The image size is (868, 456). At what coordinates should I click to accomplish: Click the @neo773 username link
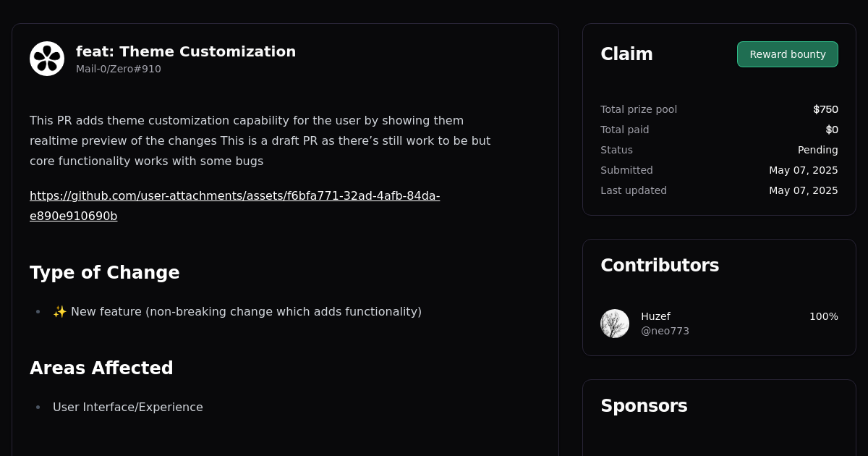665,331
